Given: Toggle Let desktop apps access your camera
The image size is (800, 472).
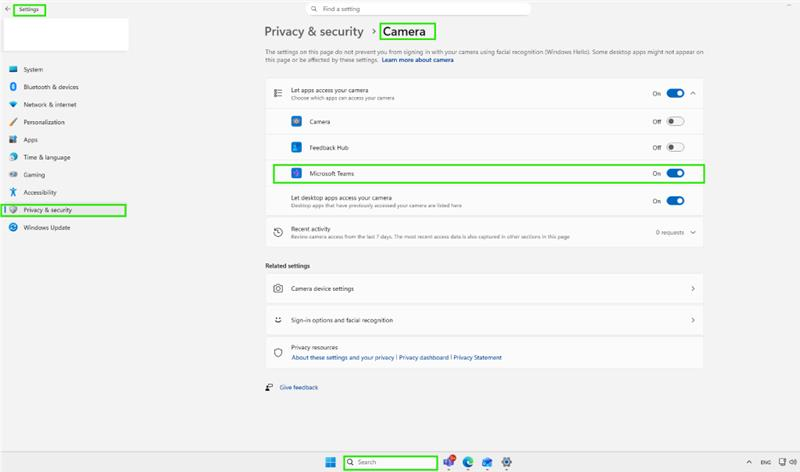Looking at the screenshot, I should click(675, 201).
